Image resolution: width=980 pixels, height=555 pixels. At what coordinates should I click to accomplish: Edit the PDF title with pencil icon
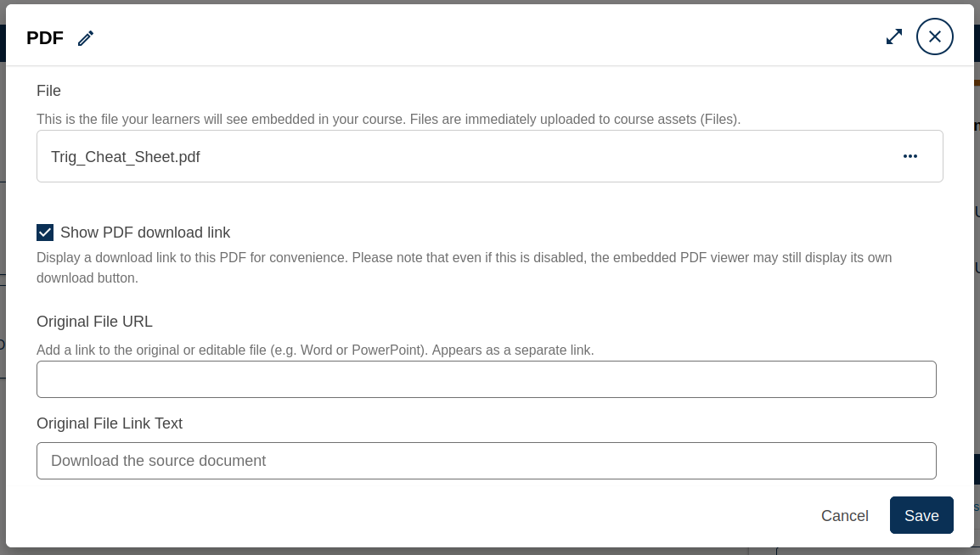[x=86, y=38]
